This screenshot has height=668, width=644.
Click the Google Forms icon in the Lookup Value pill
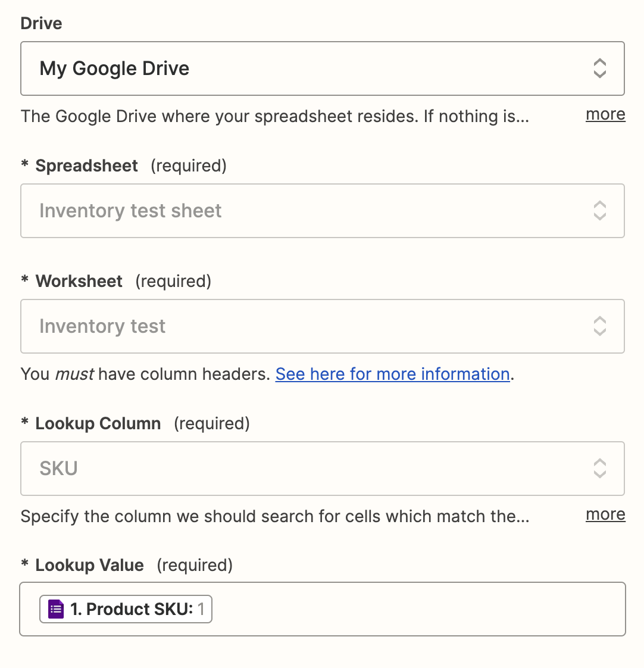coord(56,609)
